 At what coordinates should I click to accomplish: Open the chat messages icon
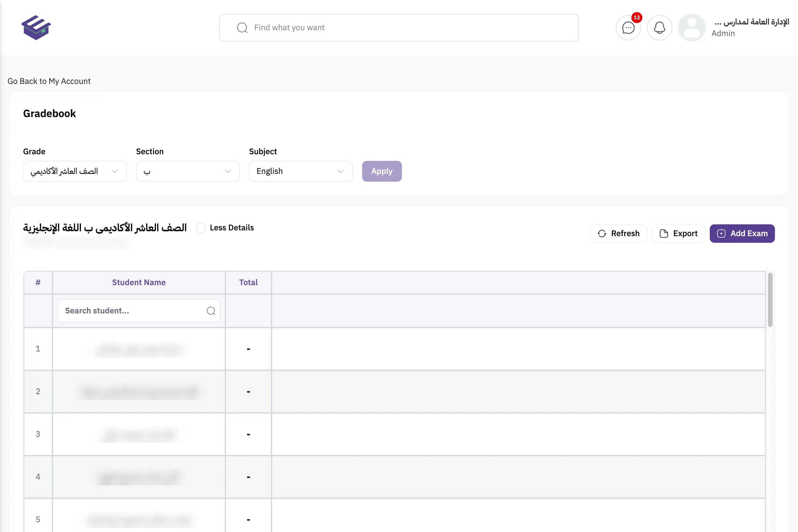[x=628, y=28]
